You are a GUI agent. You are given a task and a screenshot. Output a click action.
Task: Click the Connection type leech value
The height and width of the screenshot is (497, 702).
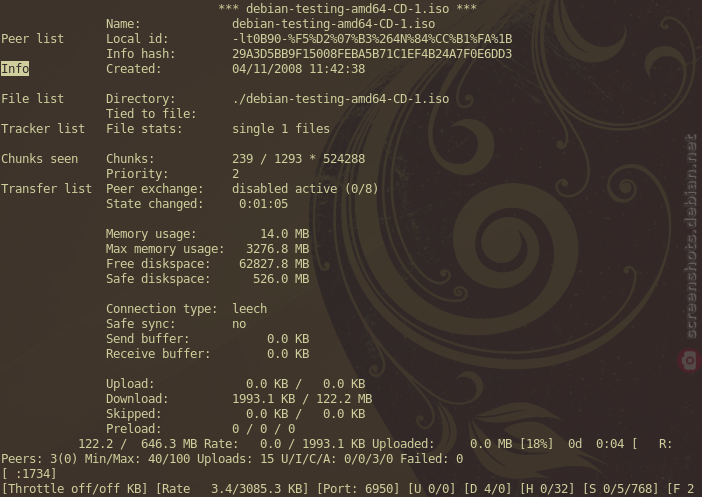[249, 309]
